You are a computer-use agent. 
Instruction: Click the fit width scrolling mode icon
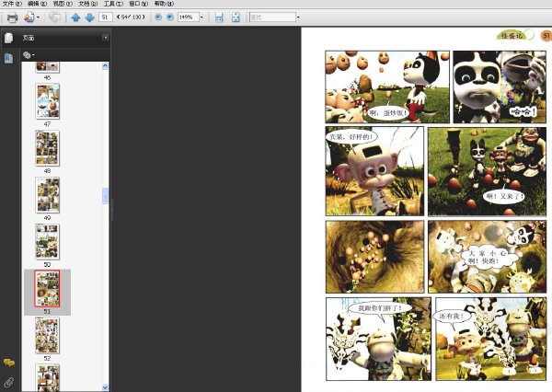coord(219,17)
